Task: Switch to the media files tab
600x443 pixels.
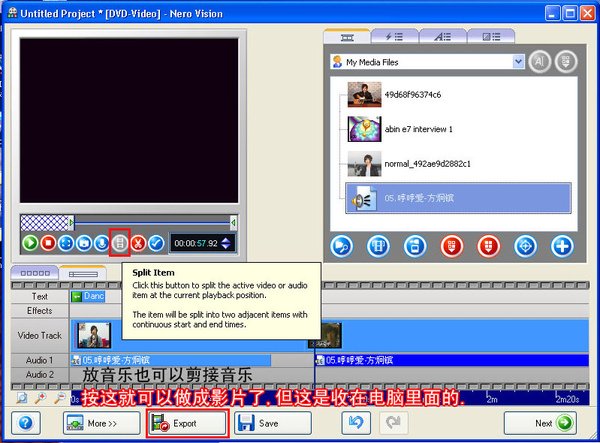Action: (x=347, y=37)
